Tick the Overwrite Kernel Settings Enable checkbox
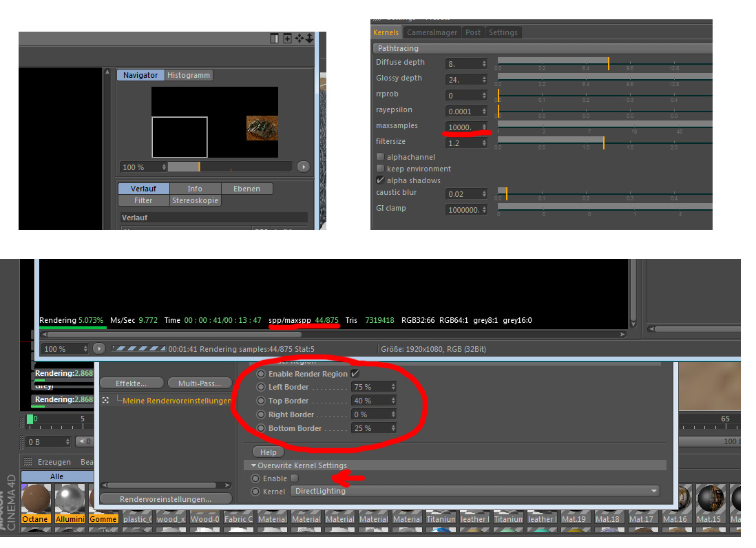This screenshot has height=548, width=756. click(x=295, y=478)
